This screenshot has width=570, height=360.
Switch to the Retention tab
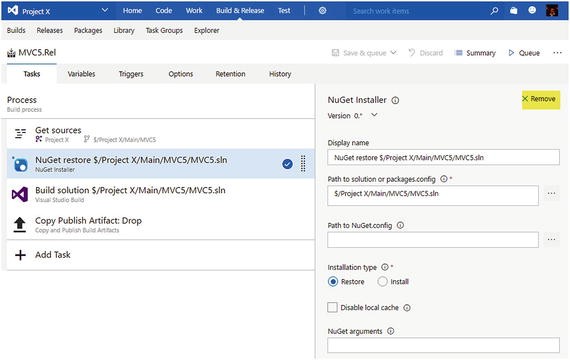tap(230, 74)
